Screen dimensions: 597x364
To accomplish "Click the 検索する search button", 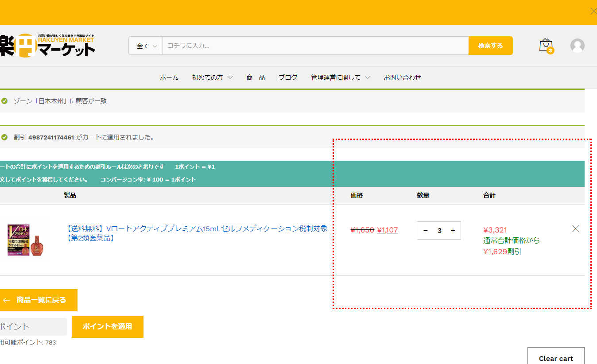I will pos(490,46).
